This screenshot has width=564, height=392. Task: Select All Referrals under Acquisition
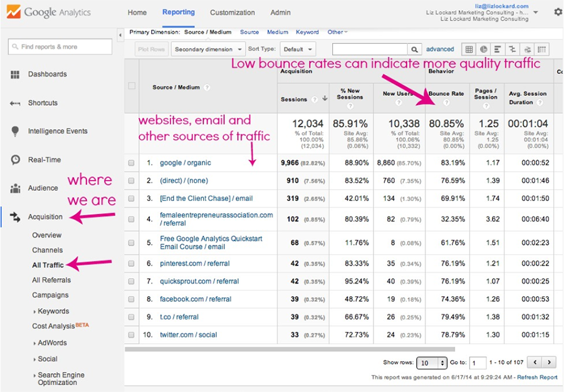[x=51, y=280]
